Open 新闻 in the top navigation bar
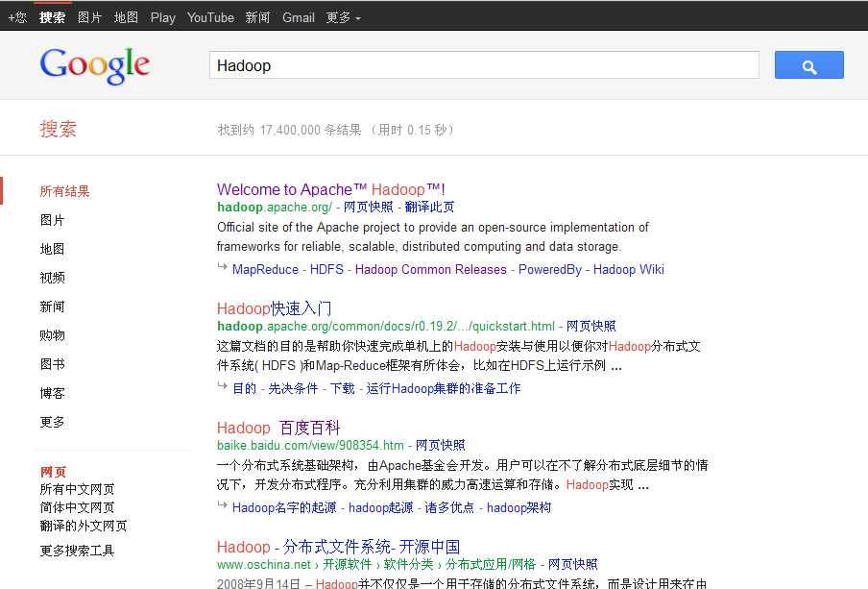This screenshot has height=589, width=868. point(257,17)
